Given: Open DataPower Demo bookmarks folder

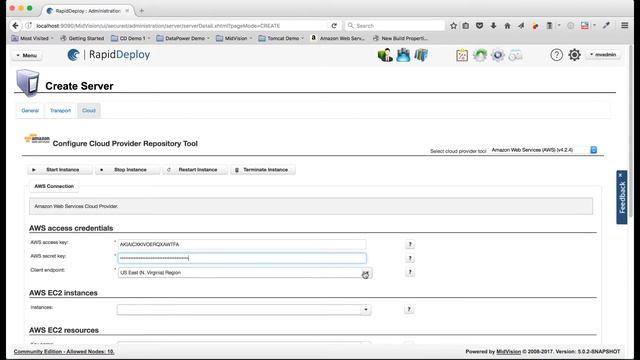Looking at the screenshot, I should pyautogui.click(x=183, y=38).
